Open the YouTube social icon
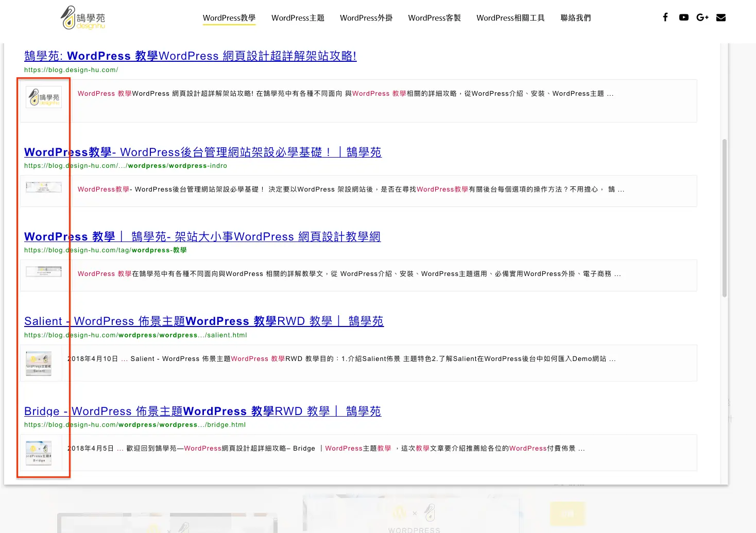756x533 pixels. click(684, 18)
